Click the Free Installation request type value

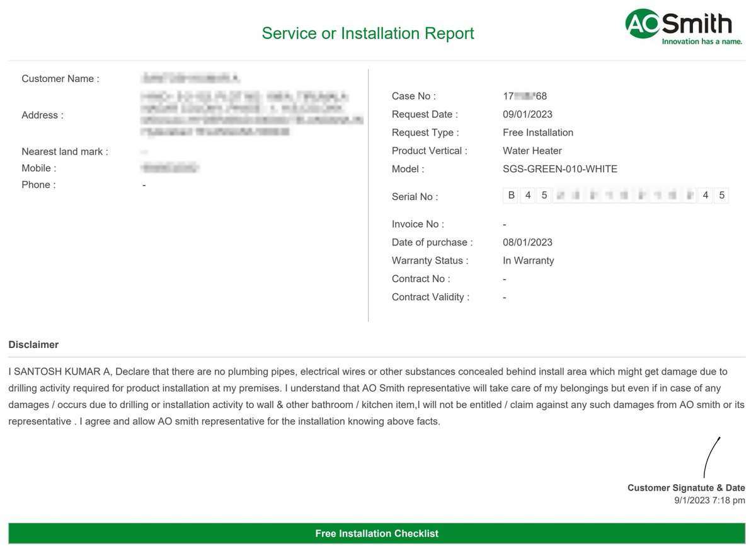(x=538, y=133)
